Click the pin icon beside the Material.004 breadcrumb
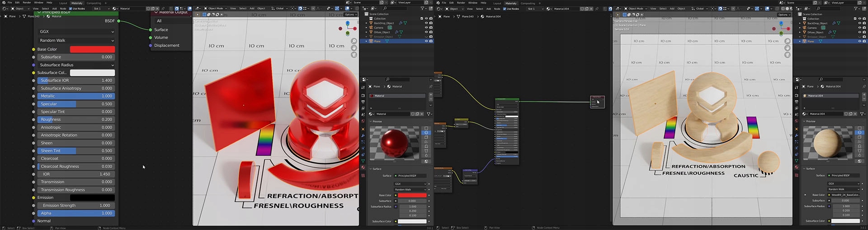 864,86
